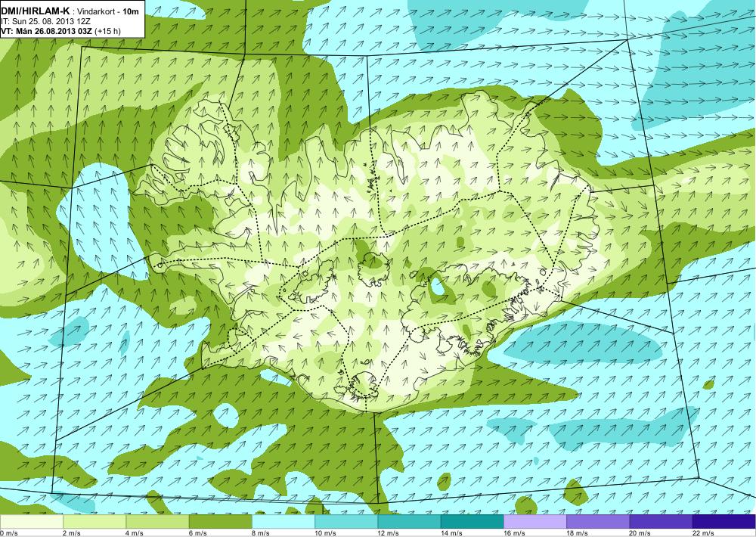
Task: Click the "10 m/s" legend label
Action: (x=326, y=533)
